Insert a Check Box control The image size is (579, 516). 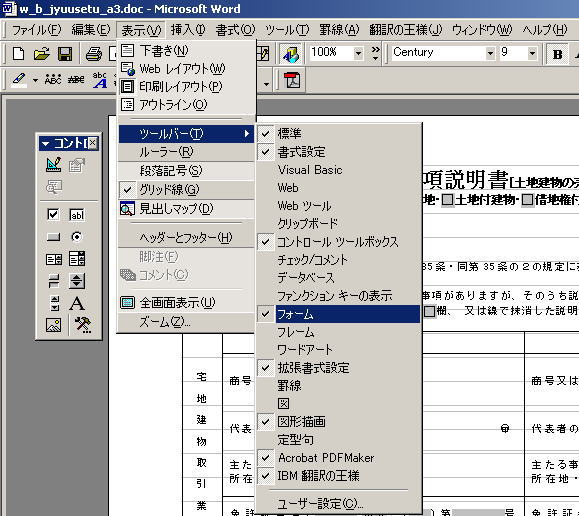53,215
